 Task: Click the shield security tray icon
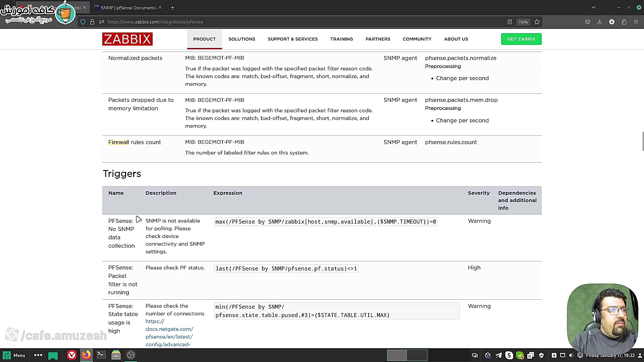[x=541, y=355]
